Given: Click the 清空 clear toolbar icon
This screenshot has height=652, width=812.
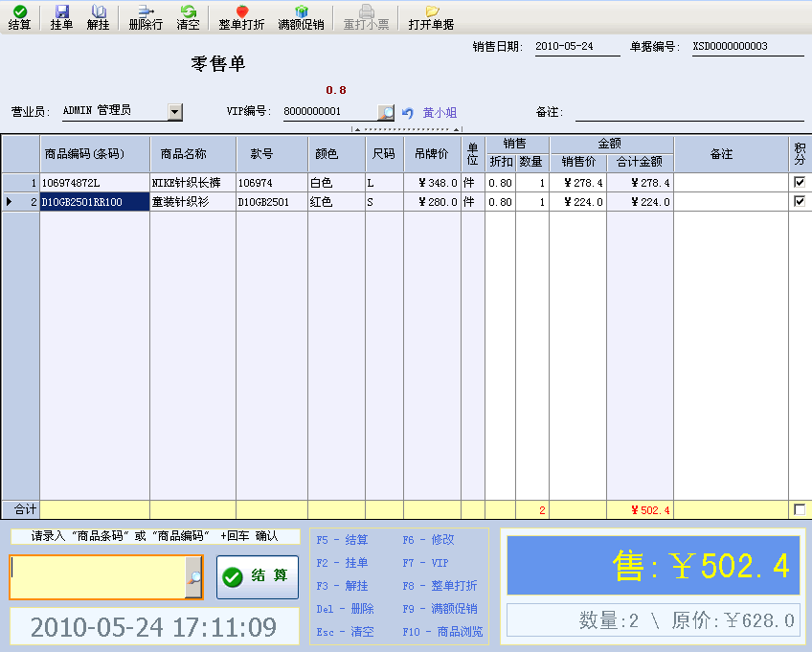Looking at the screenshot, I should 188,17.
